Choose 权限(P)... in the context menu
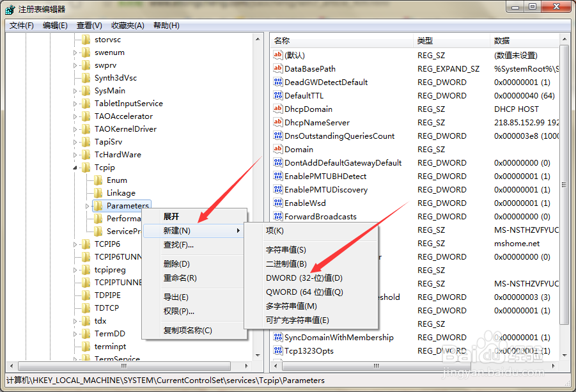This screenshot has height=392, width=576. click(x=194, y=311)
